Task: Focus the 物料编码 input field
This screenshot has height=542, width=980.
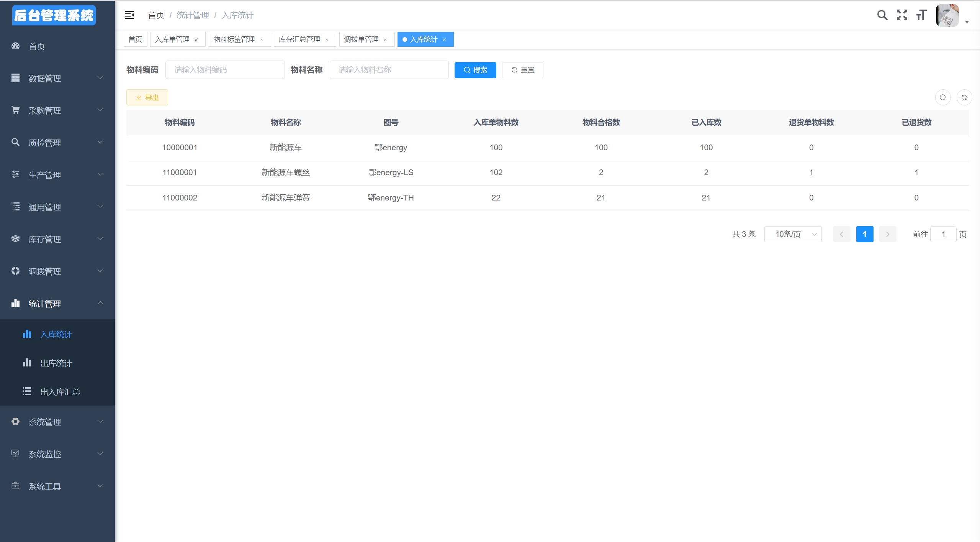Action: [225, 70]
